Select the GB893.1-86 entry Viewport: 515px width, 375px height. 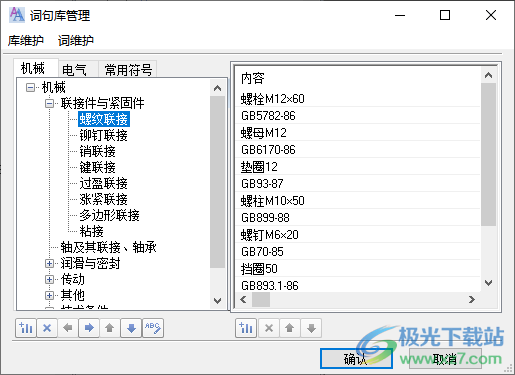358,285
